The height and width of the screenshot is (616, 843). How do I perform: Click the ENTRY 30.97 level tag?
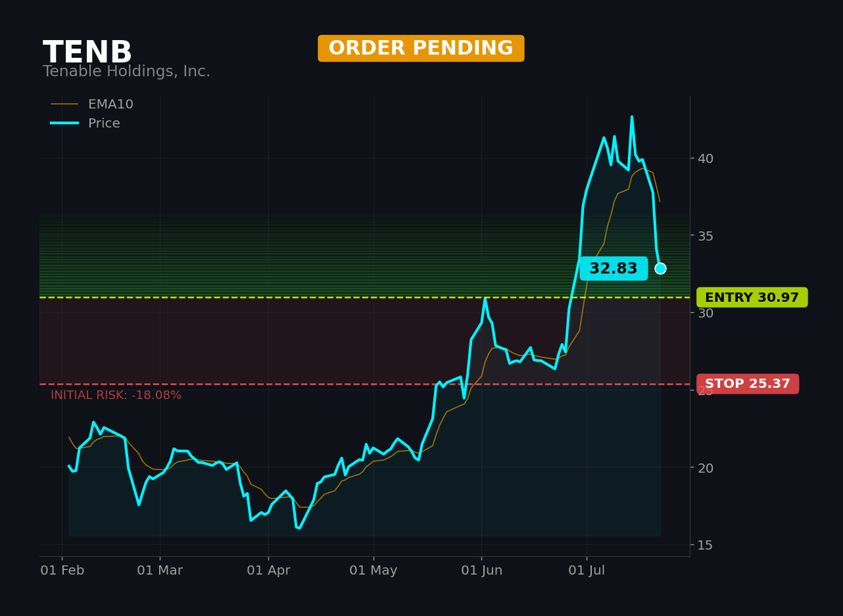(x=752, y=298)
